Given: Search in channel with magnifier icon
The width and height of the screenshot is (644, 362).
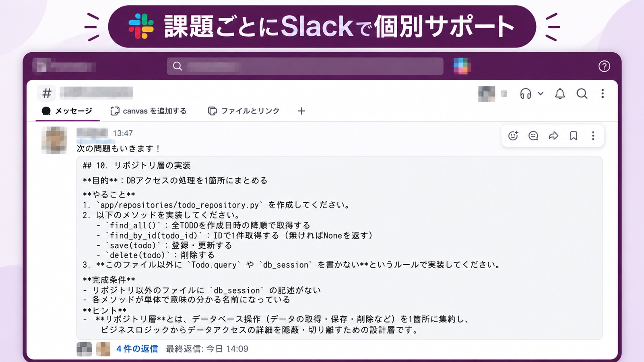Looking at the screenshot, I should point(582,94).
